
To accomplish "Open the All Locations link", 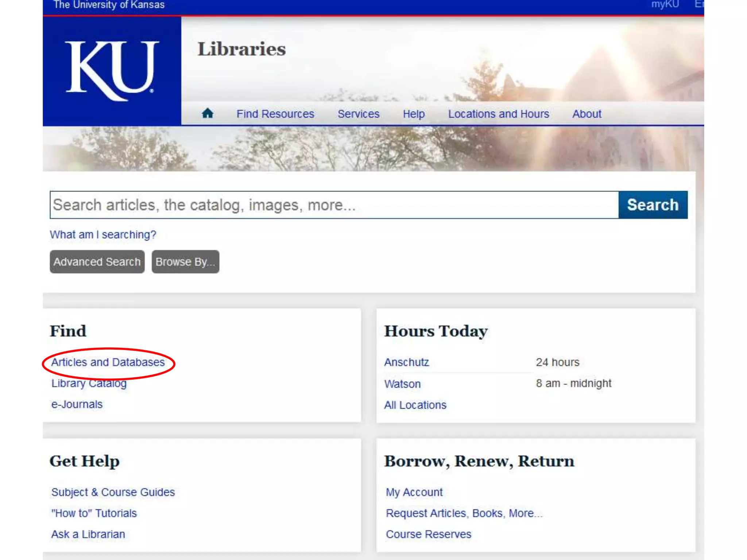I will (x=415, y=405).
